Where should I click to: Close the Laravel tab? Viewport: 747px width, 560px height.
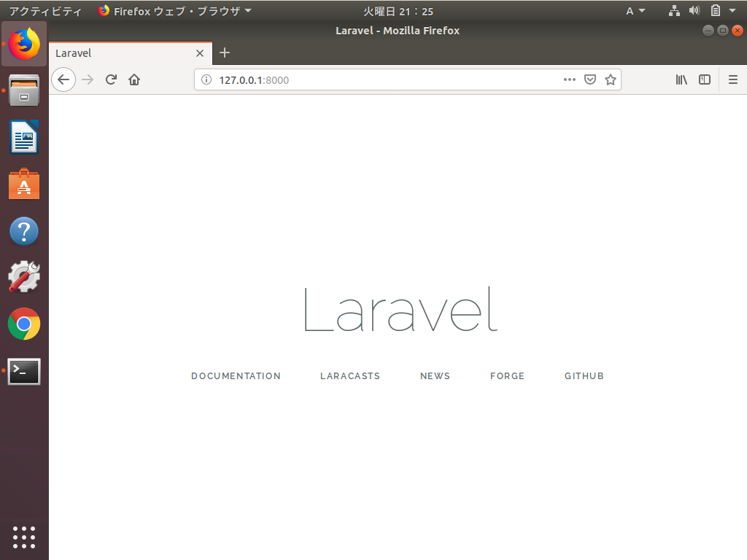(200, 52)
